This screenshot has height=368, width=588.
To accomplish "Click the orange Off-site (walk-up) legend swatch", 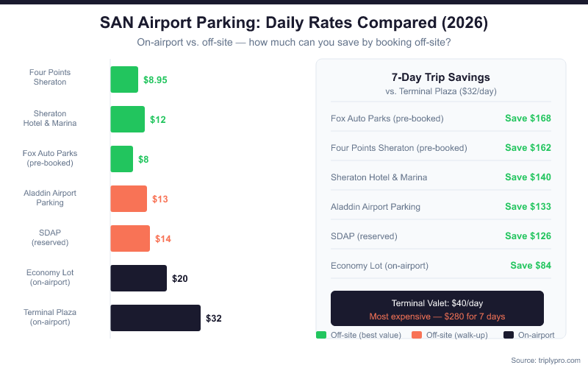I will click(x=416, y=335).
